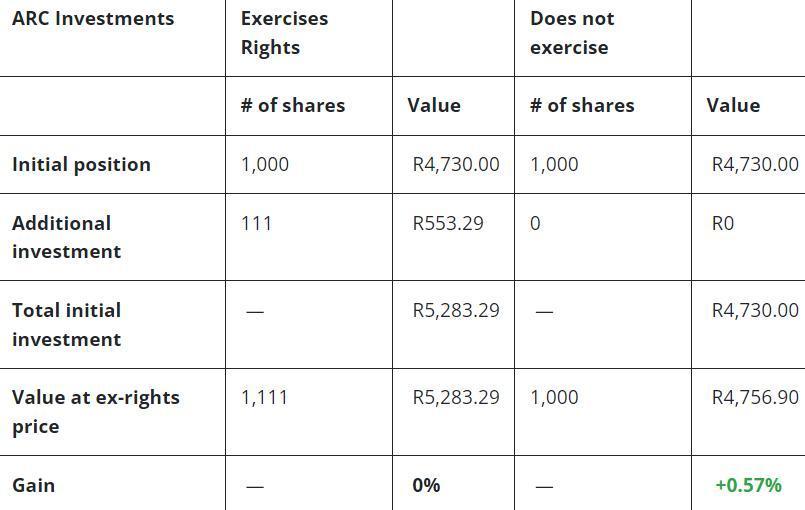Screen dimensions: 805x510
Task: Select the Additional investment row label
Action: [66, 237]
